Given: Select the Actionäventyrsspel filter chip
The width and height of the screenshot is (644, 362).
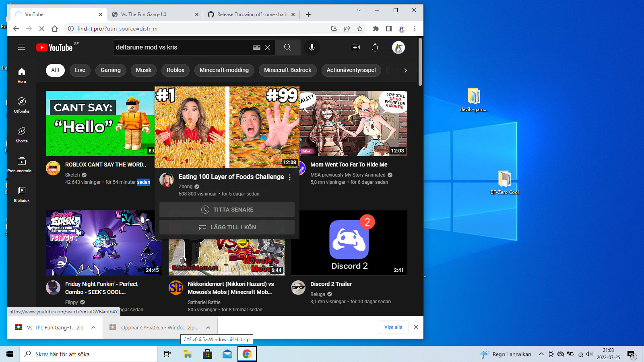Looking at the screenshot, I should point(351,70).
